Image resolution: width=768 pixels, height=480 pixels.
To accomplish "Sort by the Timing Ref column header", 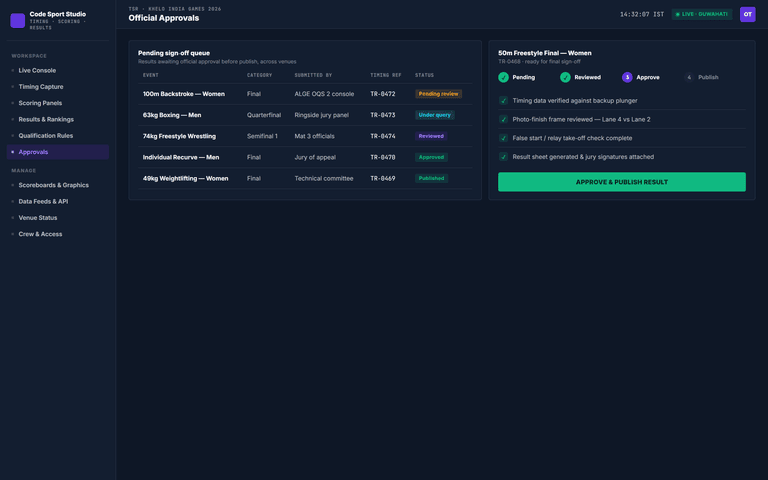I will (x=385, y=75).
